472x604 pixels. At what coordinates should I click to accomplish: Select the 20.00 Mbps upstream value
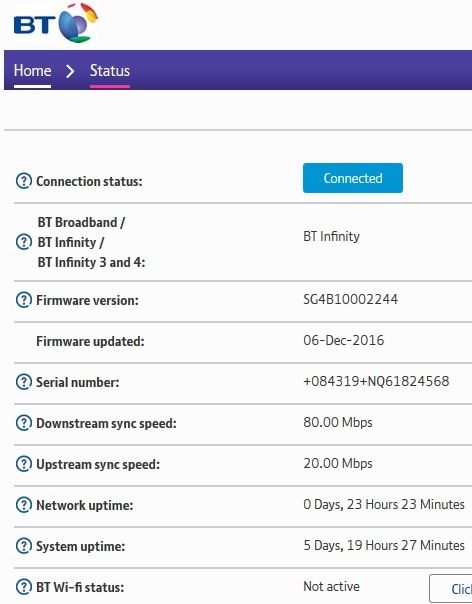point(338,463)
